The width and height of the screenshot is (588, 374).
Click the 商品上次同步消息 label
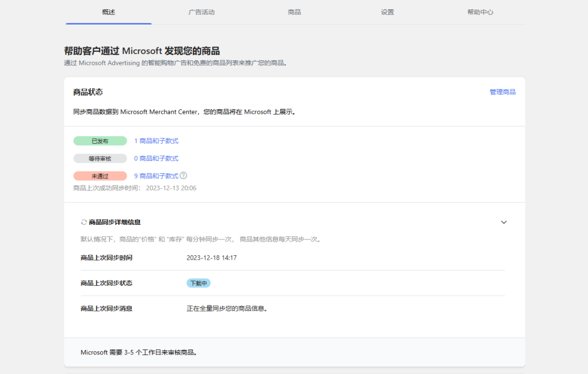[107, 309]
